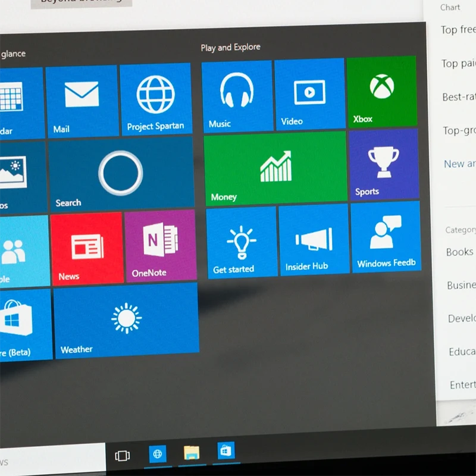
Task: Open the Photos tile
Action: pyautogui.click(x=23, y=177)
